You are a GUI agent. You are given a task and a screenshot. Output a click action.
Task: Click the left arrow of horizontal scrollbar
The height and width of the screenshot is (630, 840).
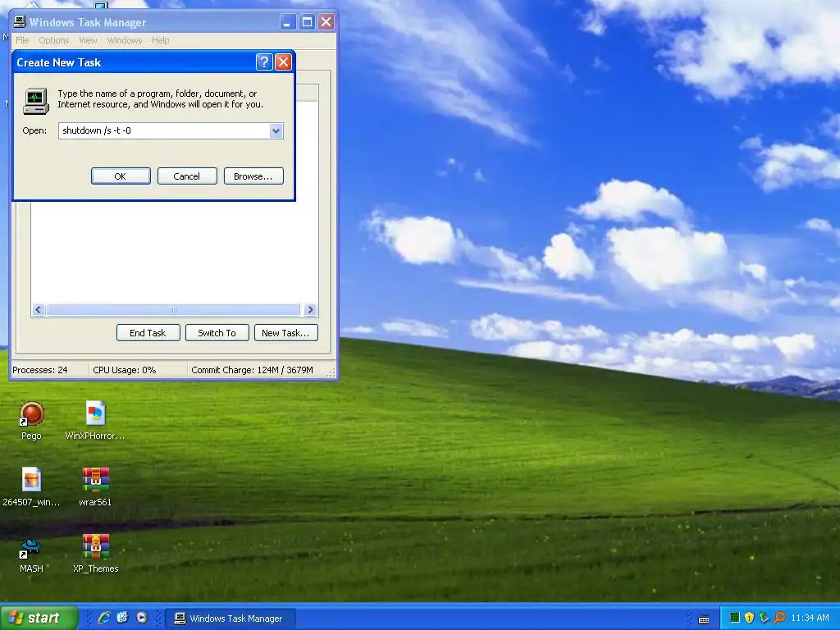pos(39,309)
